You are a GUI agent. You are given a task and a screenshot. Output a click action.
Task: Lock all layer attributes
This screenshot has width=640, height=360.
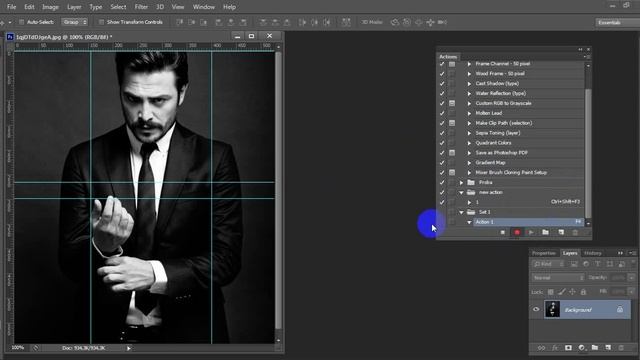583,291
